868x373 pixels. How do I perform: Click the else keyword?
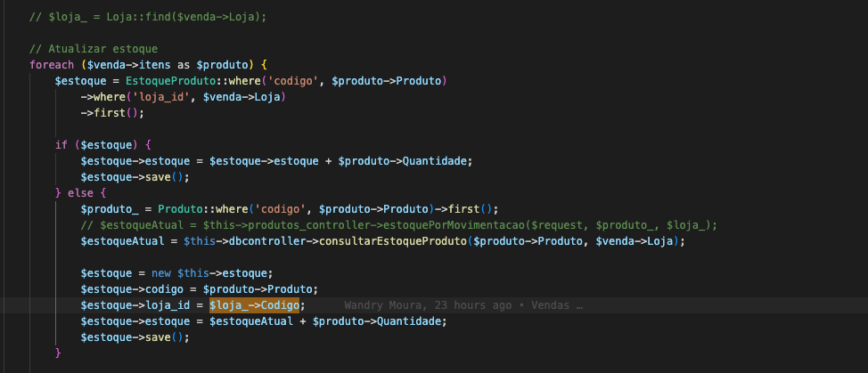86,192
